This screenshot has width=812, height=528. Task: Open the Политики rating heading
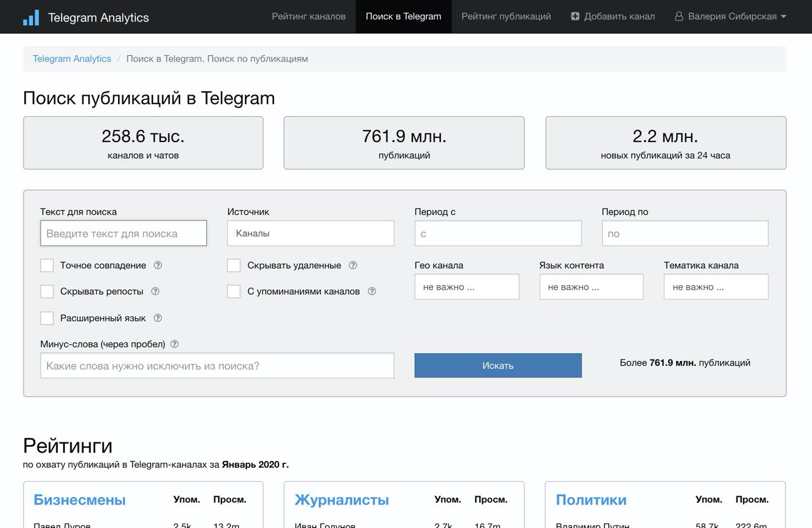point(591,499)
